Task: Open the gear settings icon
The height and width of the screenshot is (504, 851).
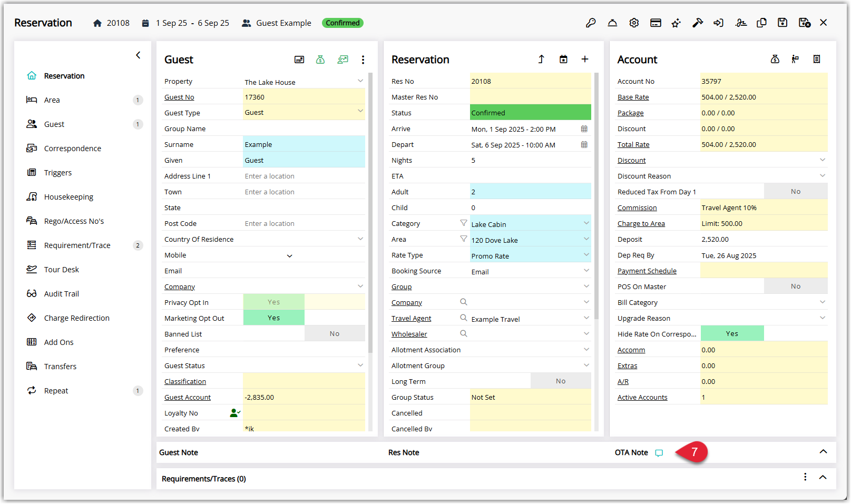Action: click(634, 23)
